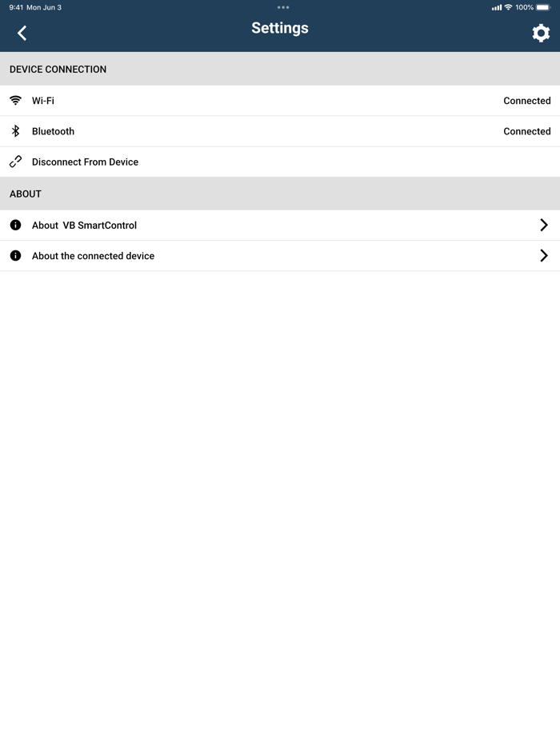Click the broken link disconnect icon
The image size is (560, 747).
click(15, 162)
